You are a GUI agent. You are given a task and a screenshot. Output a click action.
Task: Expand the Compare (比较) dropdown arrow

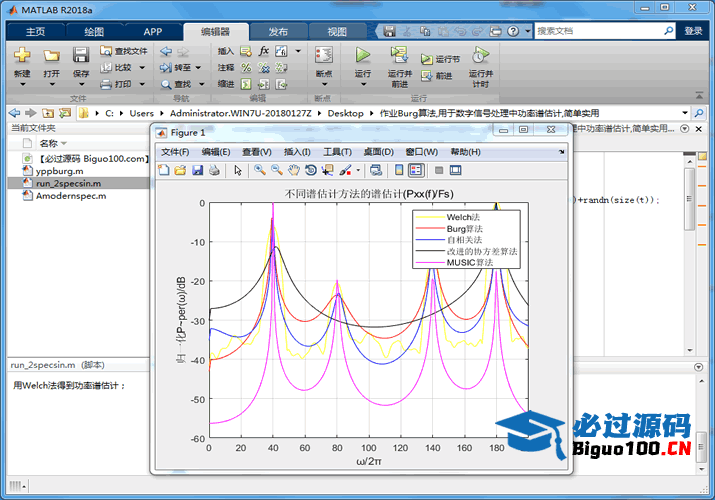(x=142, y=67)
